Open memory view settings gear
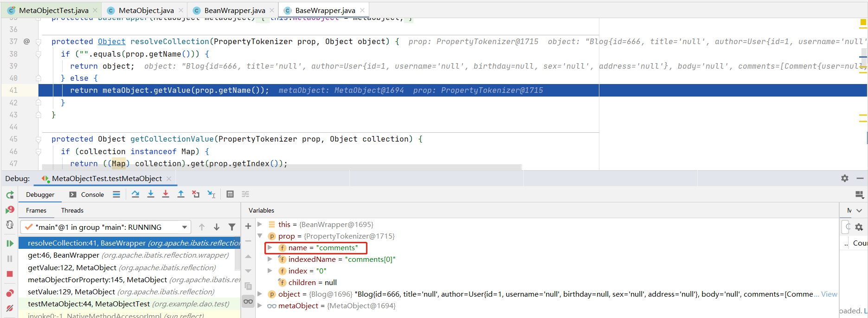Image resolution: width=868 pixels, height=318 pixels. point(859,227)
